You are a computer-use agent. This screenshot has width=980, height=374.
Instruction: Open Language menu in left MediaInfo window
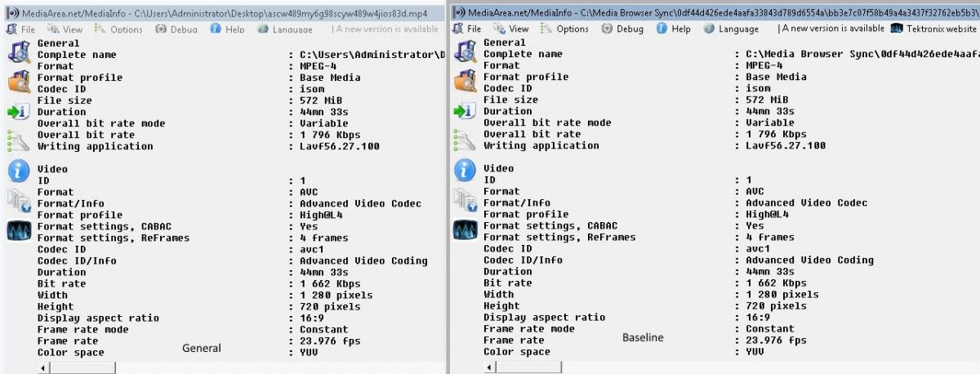coord(285,29)
